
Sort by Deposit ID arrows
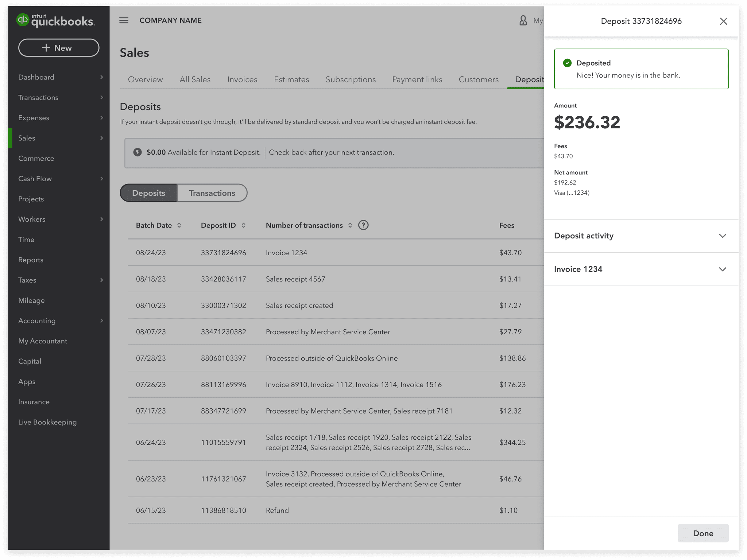(x=244, y=225)
